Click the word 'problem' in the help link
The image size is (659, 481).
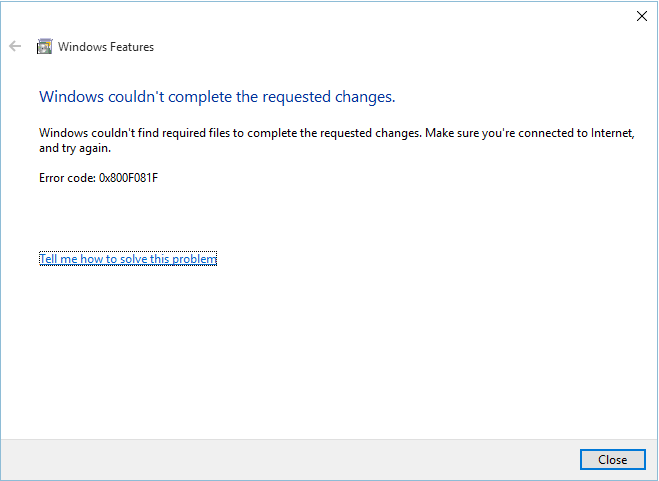194,259
